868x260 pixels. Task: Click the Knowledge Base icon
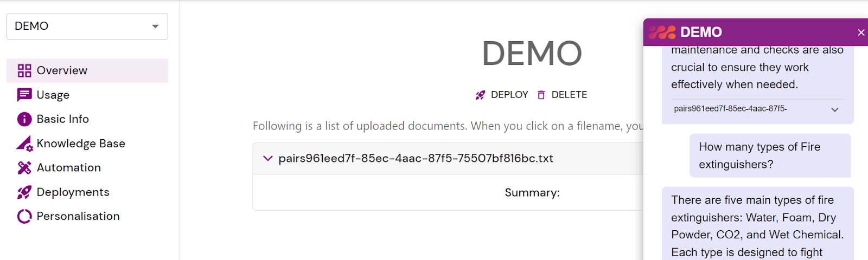(x=24, y=144)
